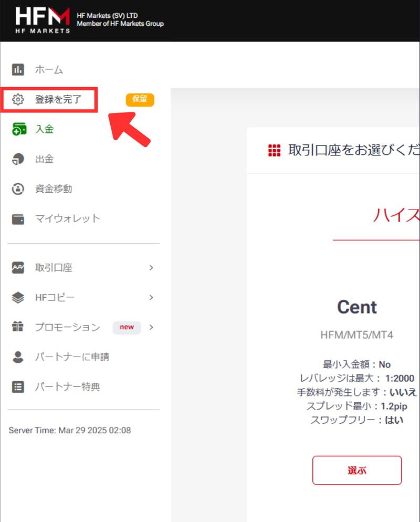
Task: Click the Cent account title
Action: pos(357,307)
